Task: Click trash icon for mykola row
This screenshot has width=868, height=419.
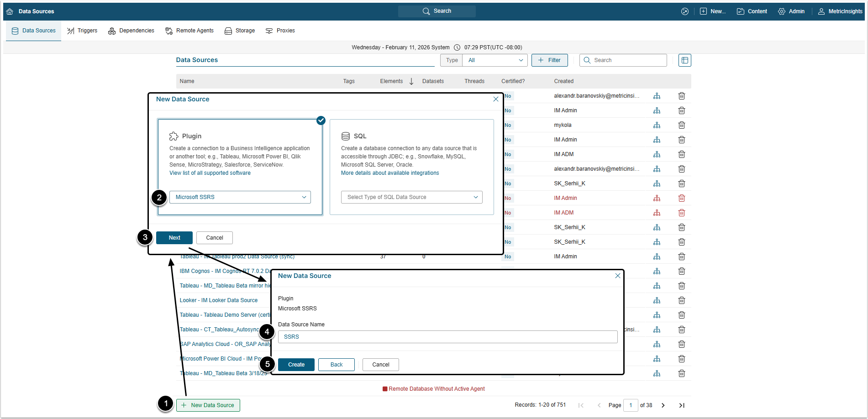Action: 681,125
